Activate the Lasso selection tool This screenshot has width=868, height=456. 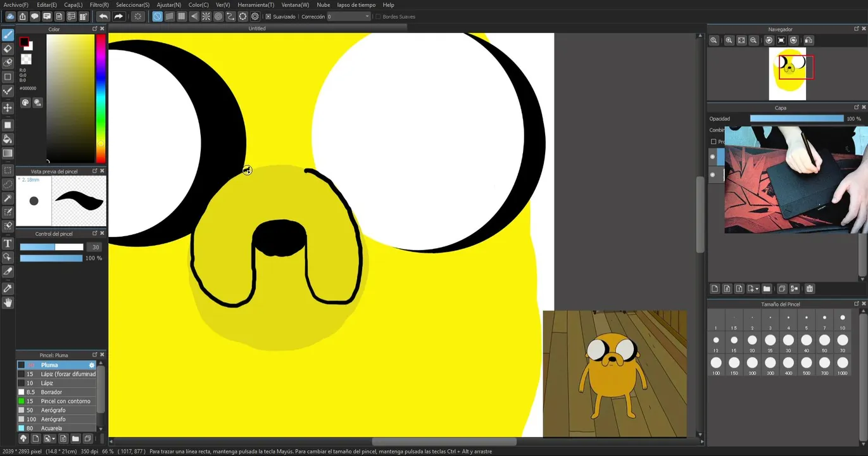pos(8,184)
